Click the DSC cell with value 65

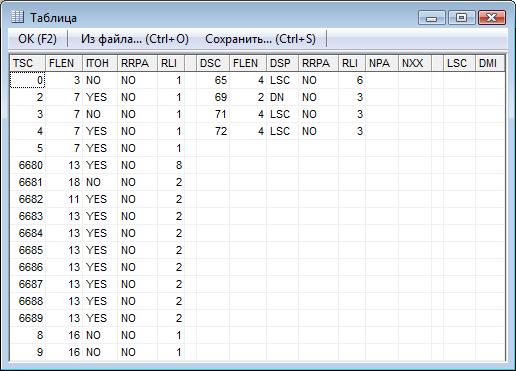[213, 80]
